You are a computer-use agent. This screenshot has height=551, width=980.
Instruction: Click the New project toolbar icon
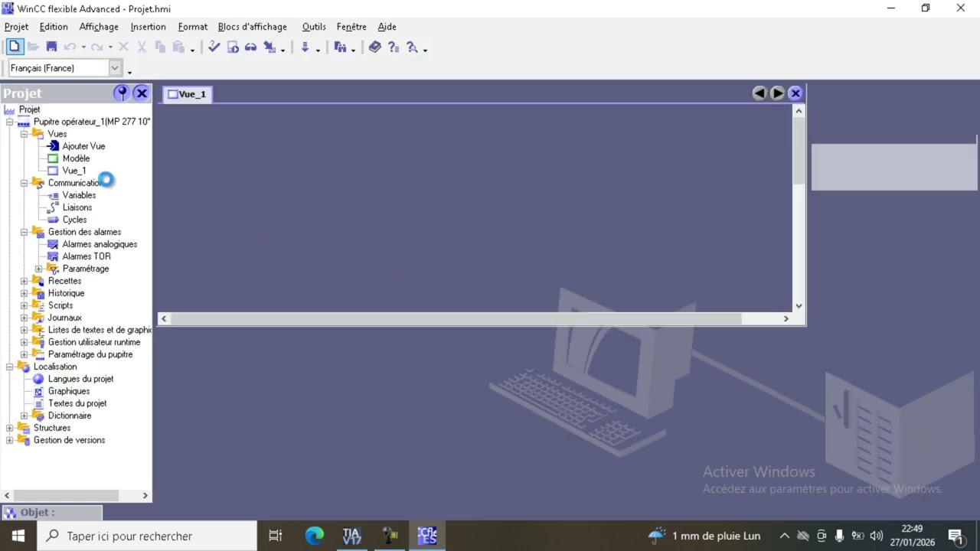pyautogui.click(x=14, y=47)
